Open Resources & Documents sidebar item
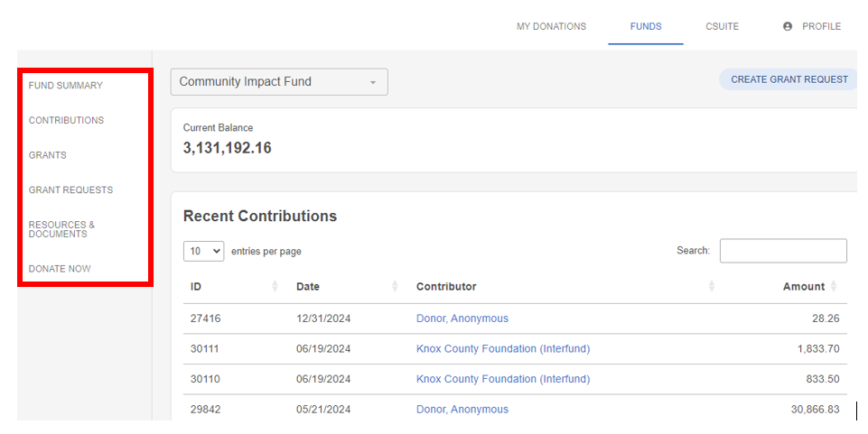 pyautogui.click(x=61, y=229)
